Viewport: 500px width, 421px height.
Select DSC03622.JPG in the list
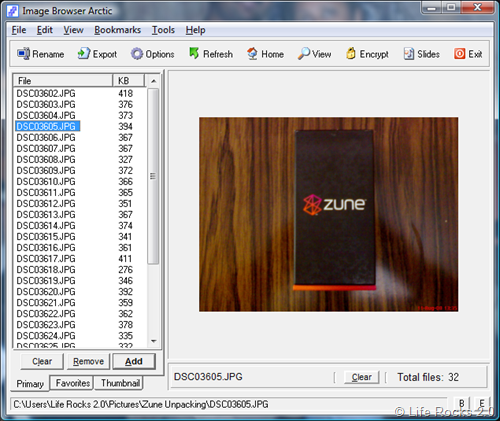pos(46,313)
